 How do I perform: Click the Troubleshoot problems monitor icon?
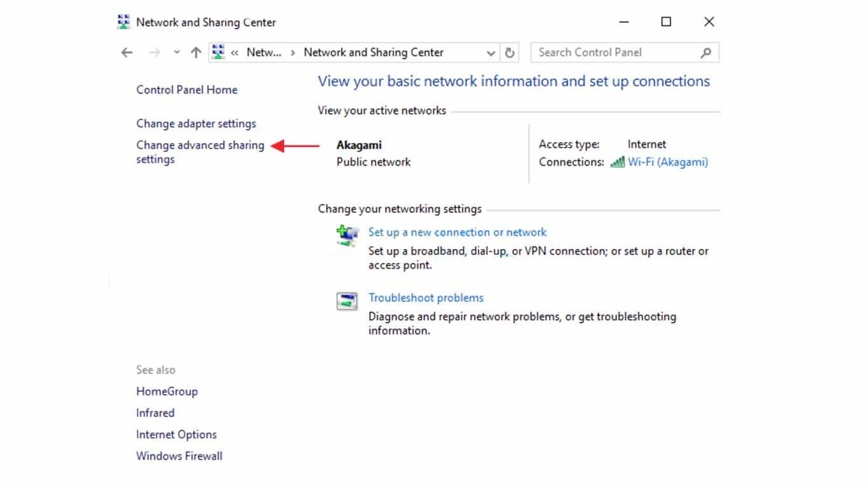pyautogui.click(x=347, y=301)
